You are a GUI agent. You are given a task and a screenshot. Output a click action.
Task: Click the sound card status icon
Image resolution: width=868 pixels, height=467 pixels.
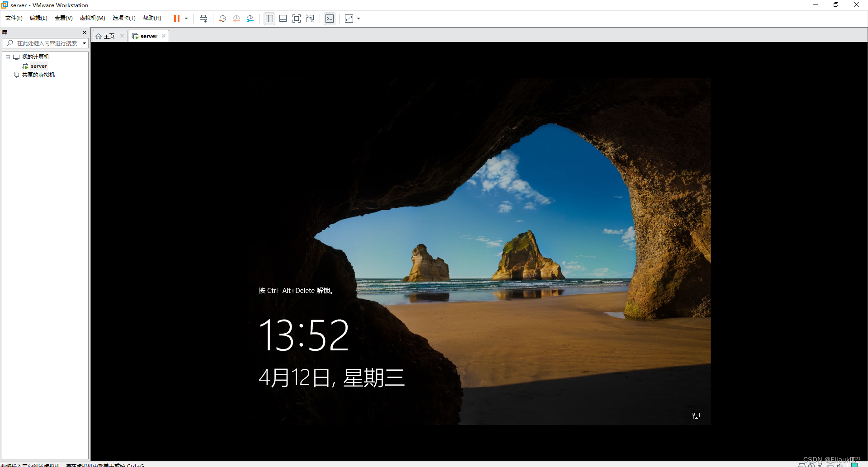pos(840,465)
